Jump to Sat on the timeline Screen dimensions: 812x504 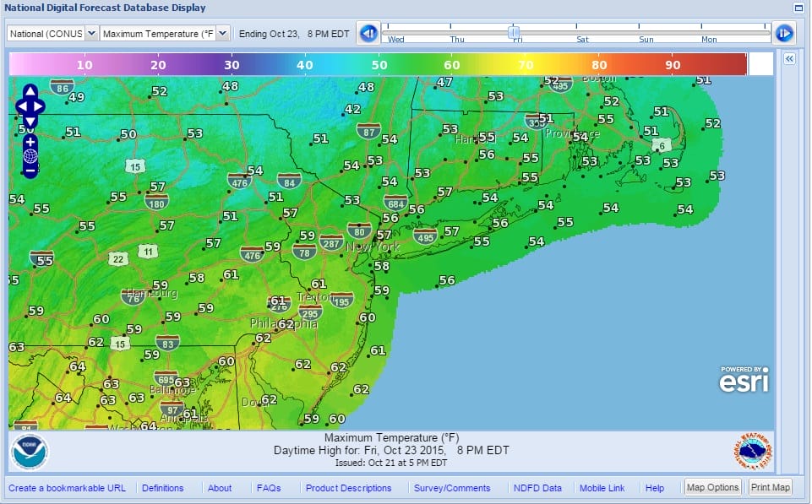pos(582,39)
